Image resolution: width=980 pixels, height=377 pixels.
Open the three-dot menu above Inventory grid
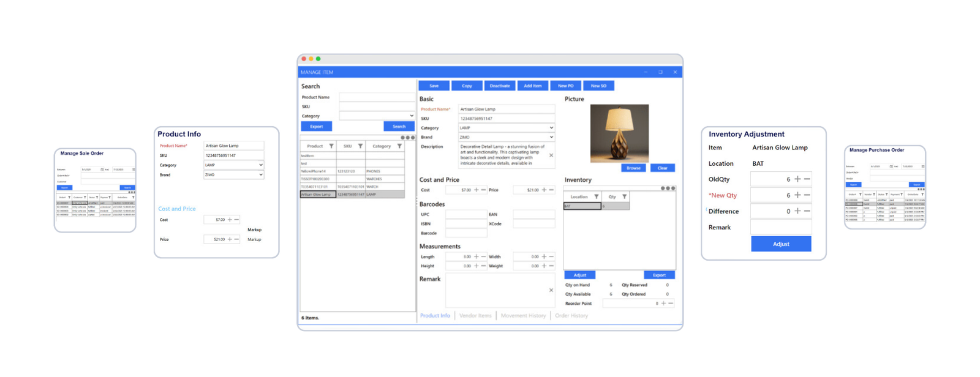pos(668,188)
